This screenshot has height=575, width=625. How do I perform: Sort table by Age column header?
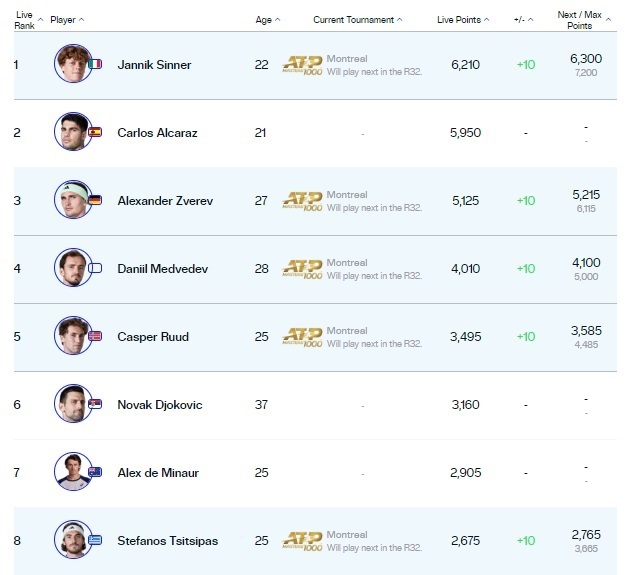[268, 19]
